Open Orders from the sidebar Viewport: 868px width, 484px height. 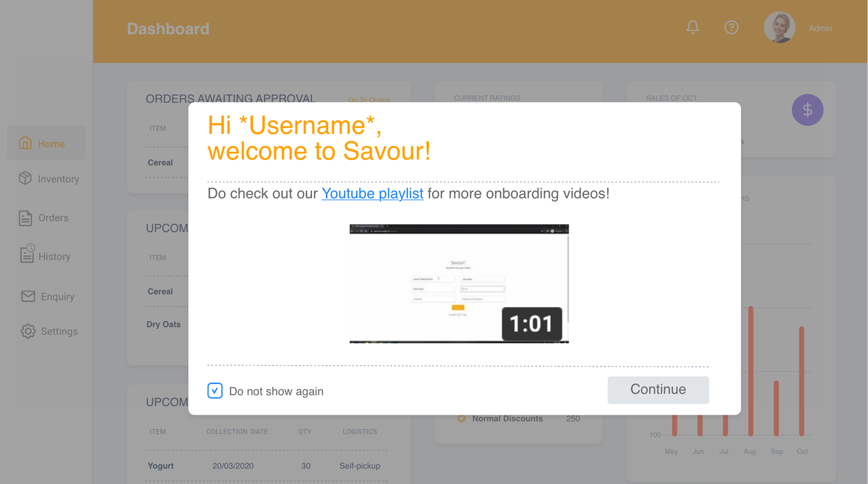pos(44,218)
